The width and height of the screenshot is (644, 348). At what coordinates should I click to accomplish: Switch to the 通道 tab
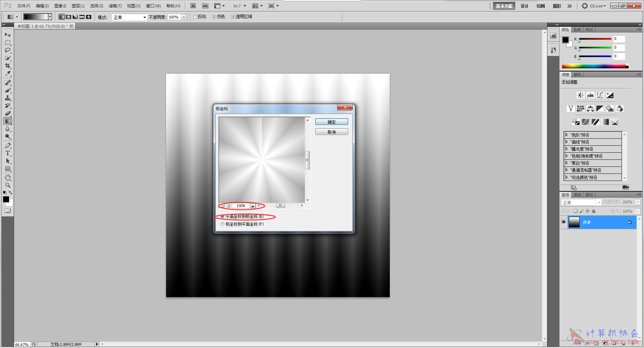577,195
